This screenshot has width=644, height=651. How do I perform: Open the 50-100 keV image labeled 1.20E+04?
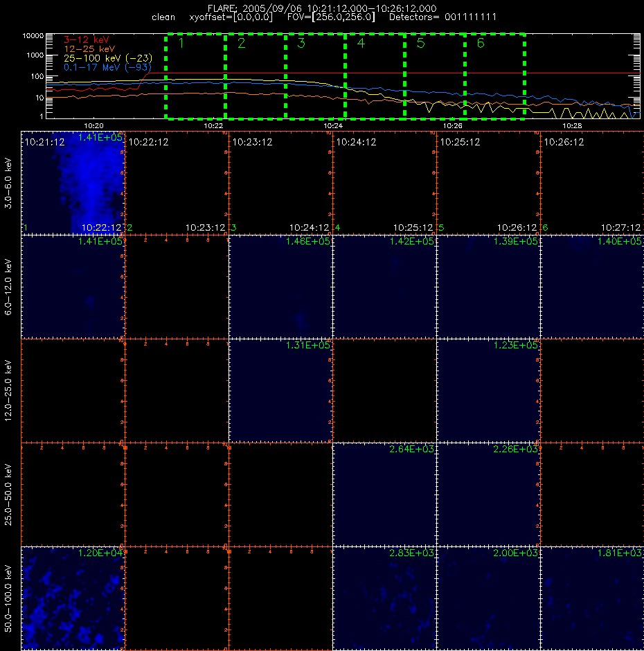click(73, 598)
